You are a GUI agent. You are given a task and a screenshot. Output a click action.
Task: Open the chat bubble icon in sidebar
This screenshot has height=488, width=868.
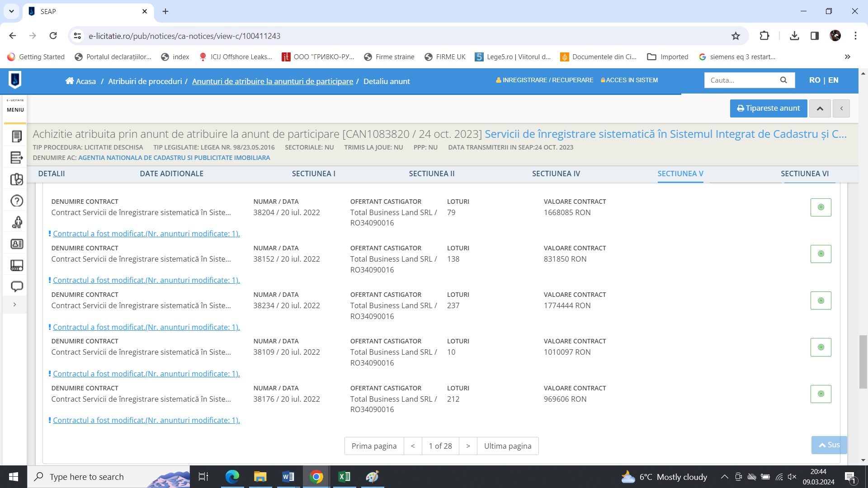(17, 286)
